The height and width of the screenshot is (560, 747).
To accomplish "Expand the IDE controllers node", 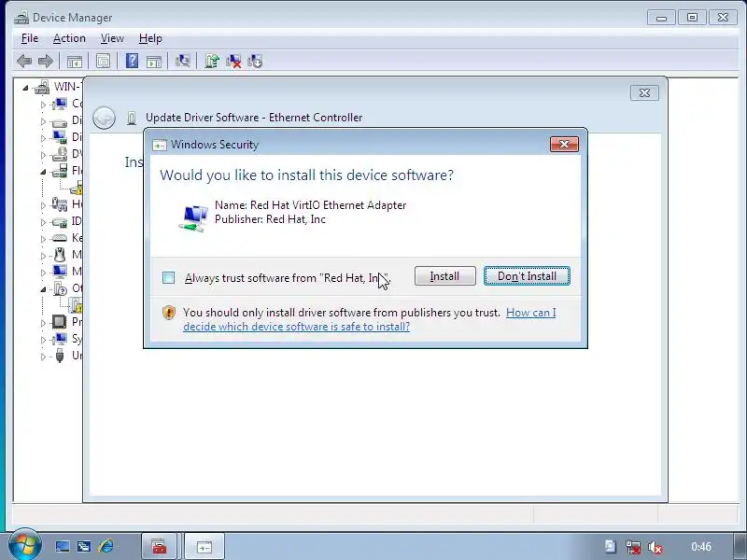I will [43, 222].
